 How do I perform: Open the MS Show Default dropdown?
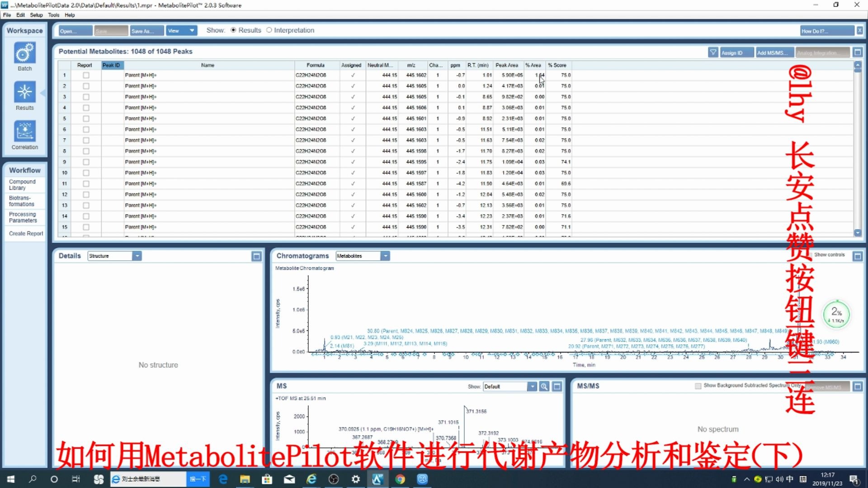coord(533,387)
